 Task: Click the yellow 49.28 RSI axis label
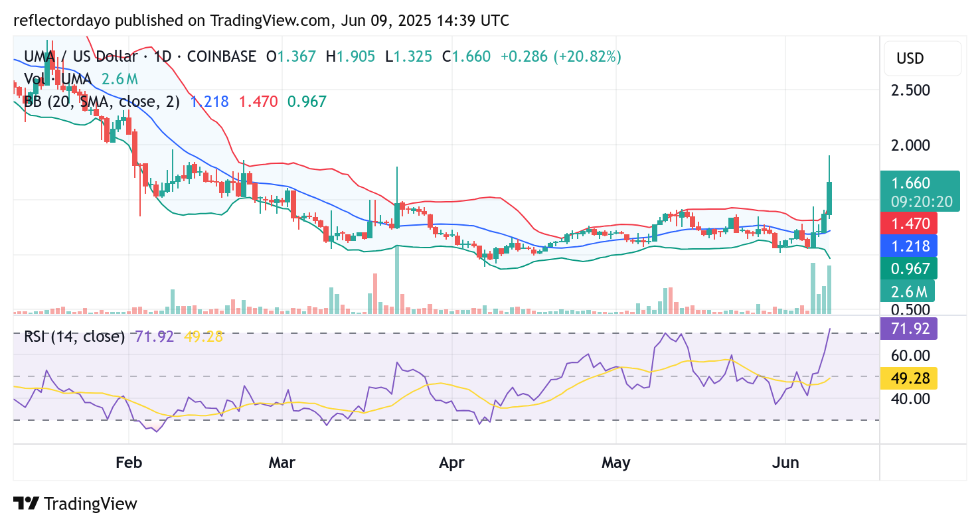tap(909, 378)
